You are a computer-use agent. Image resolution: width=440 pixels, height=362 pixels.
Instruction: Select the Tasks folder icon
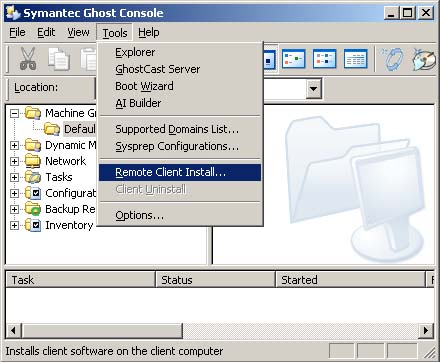tap(33, 177)
